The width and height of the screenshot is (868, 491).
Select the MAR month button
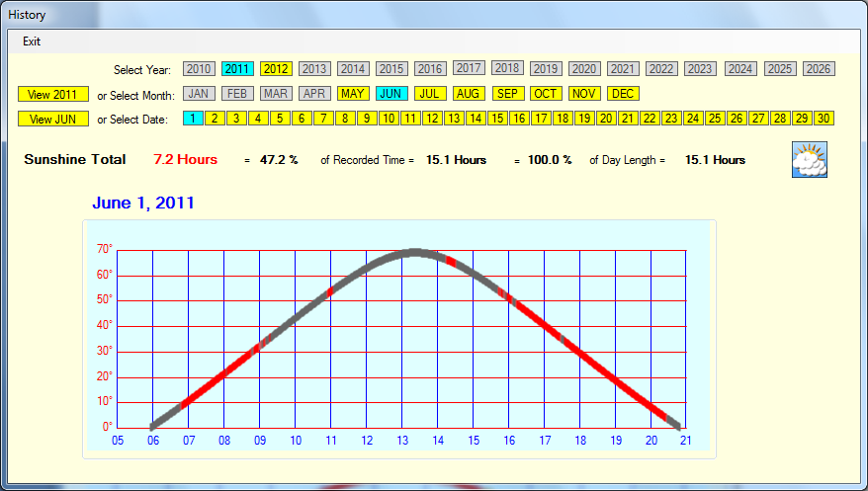(276, 94)
